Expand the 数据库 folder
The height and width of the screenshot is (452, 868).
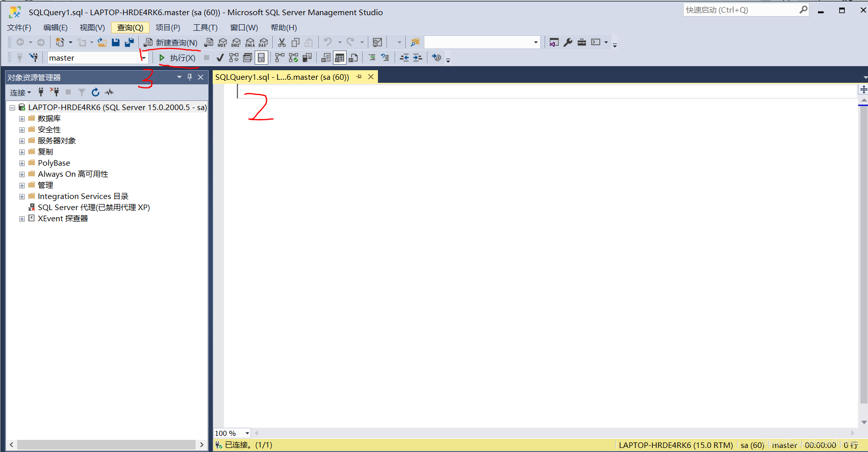pyautogui.click(x=22, y=119)
